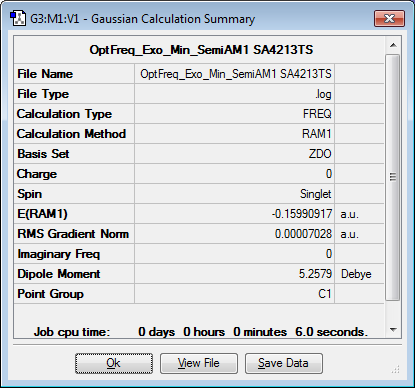Click the RMS Gradient Norm value
This screenshot has width=415, height=388.
click(x=235, y=234)
